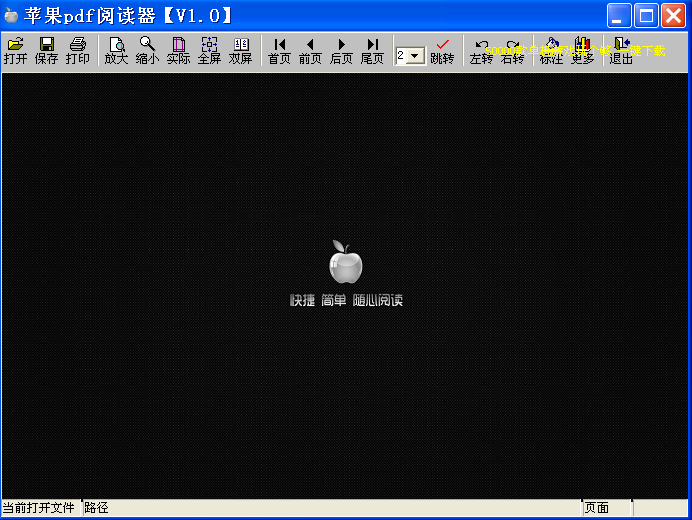This screenshot has width=692, height=520.
Task: Switch to fullscreen with 全屏 icon
Action: 209,51
